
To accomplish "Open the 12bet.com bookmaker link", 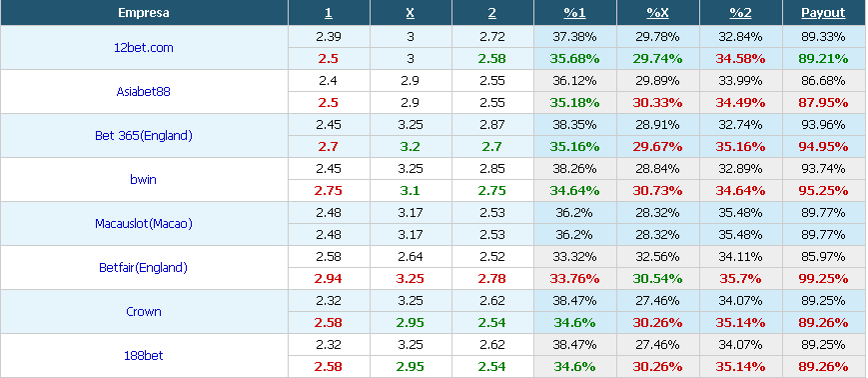I will [x=144, y=48].
